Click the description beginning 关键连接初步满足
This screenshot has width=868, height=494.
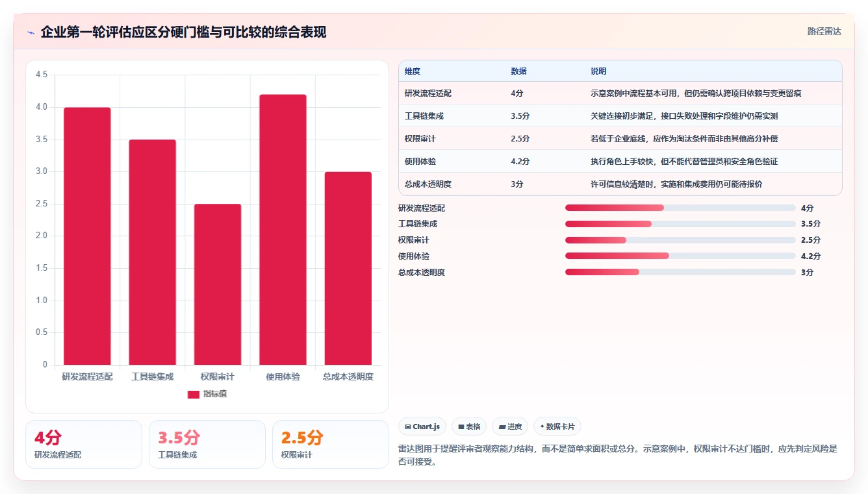[684, 116]
